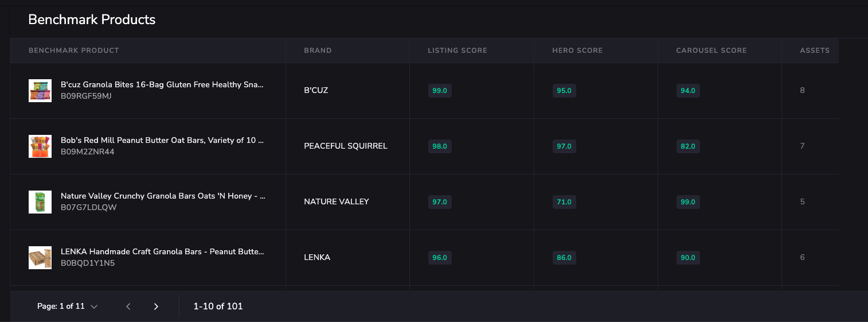Click B'cuz listing score badge 99.0
868x322 pixels.
tap(440, 91)
